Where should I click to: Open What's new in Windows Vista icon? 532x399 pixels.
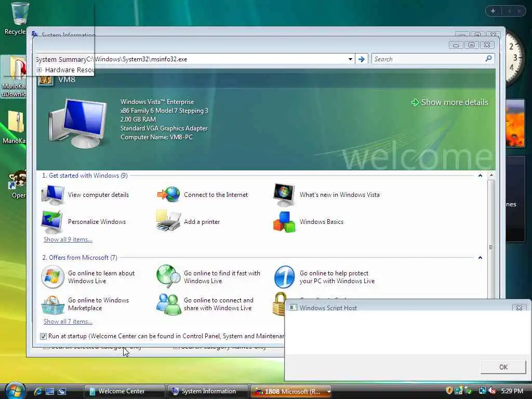[284, 195]
